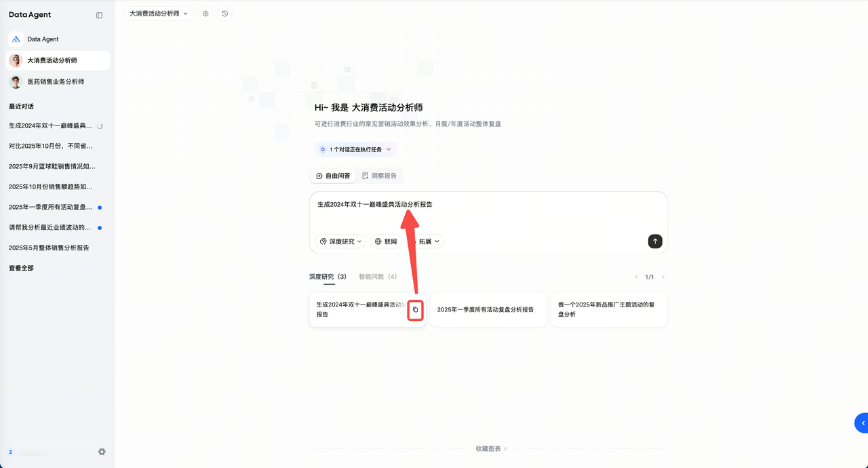Open the 深度研究 mode dropdown
Screen dimensions: 868x468
340,241
